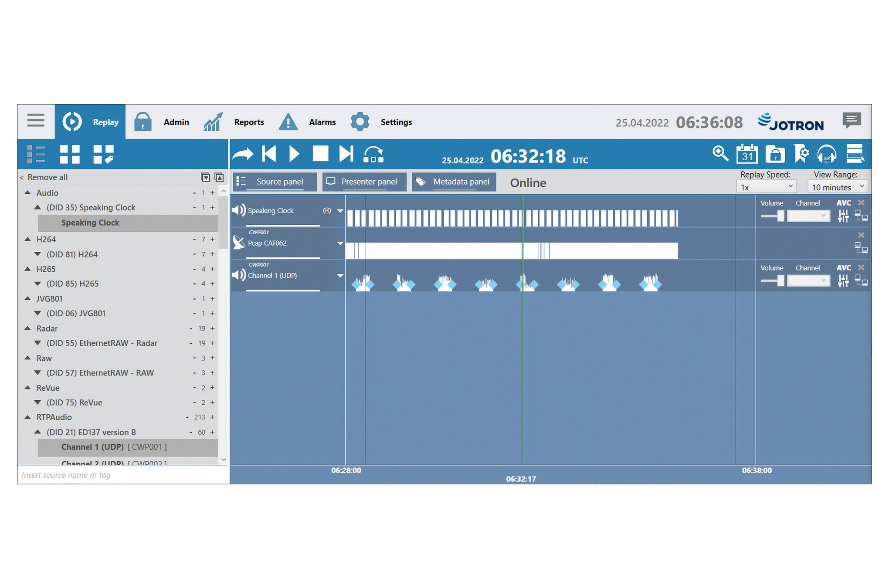Viewport: 889px width, 588px height.
Task: Open the search magnifier tool in replay toolbar
Action: 721,154
